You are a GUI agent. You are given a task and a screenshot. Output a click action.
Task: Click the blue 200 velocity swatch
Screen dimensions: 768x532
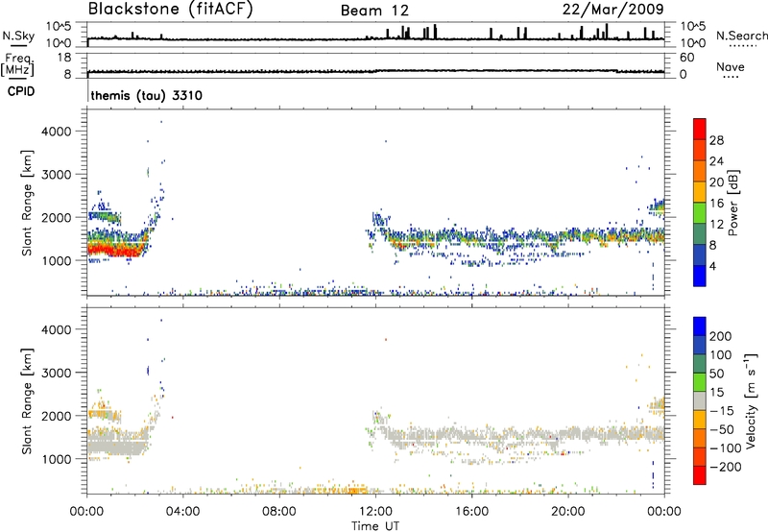click(x=700, y=326)
